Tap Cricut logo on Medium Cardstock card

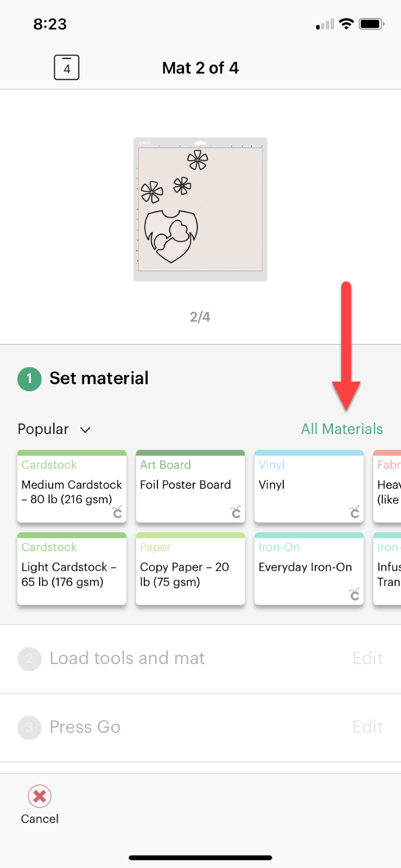click(x=117, y=512)
